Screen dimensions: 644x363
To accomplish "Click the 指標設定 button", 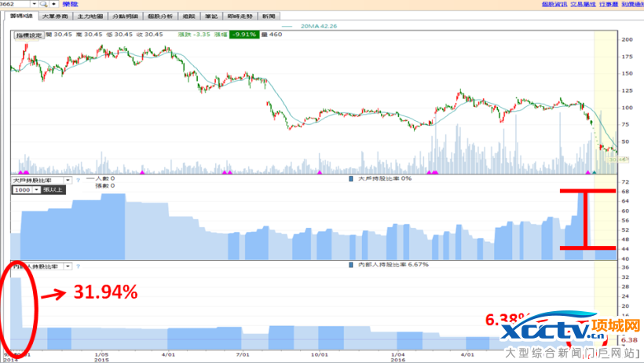I will 28,34.
